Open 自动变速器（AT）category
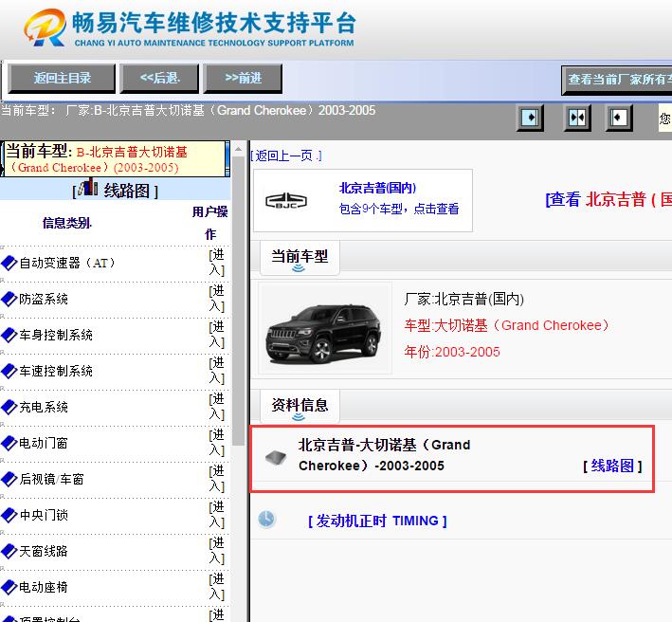672x622 pixels. tap(67, 263)
